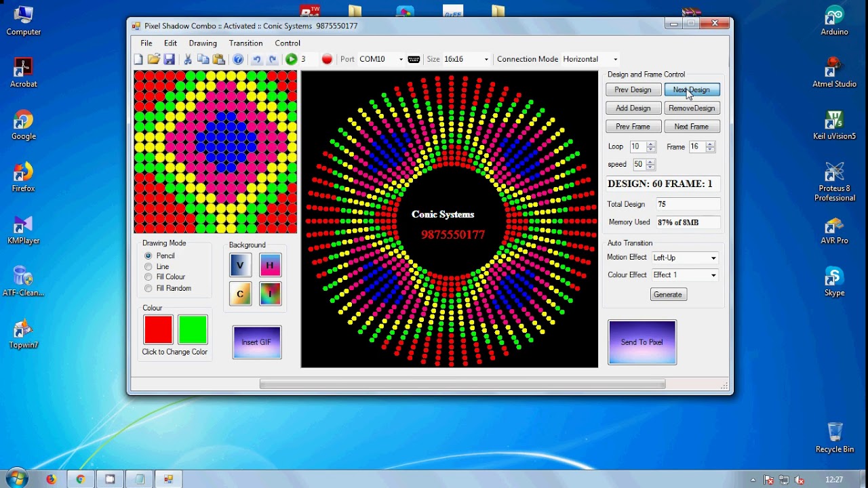Open Firefox from the taskbar

coord(51,479)
